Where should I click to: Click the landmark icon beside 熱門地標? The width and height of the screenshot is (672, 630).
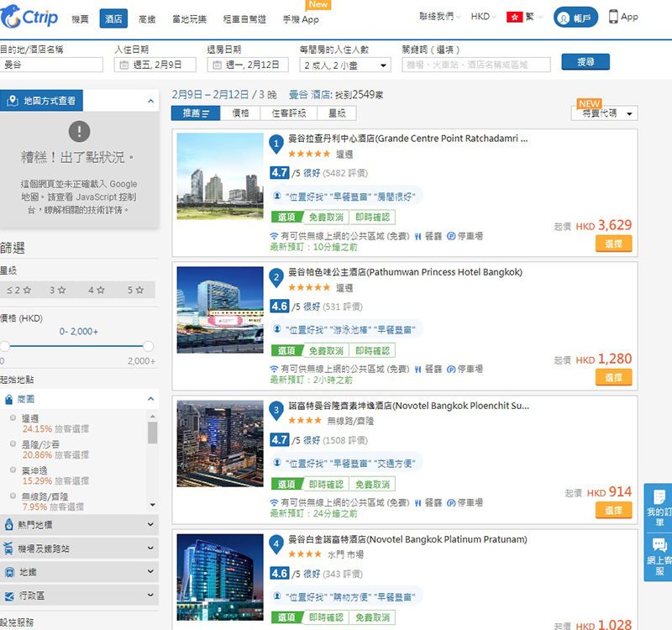tap(8, 524)
